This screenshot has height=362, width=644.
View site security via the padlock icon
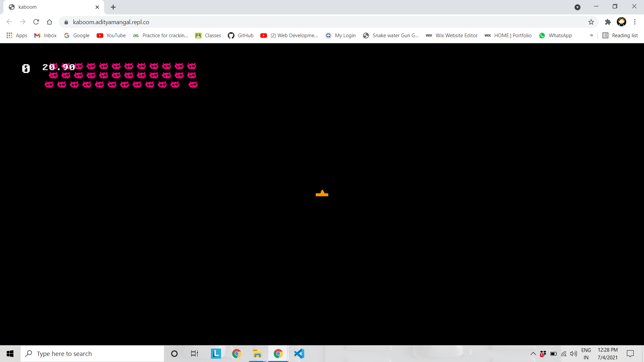pos(66,22)
